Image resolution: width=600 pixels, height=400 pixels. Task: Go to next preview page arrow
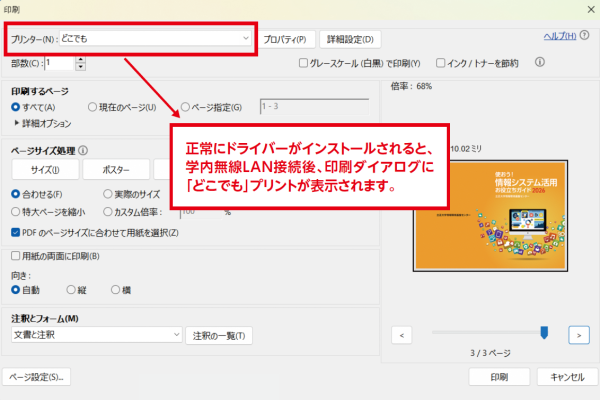pyautogui.click(x=578, y=334)
